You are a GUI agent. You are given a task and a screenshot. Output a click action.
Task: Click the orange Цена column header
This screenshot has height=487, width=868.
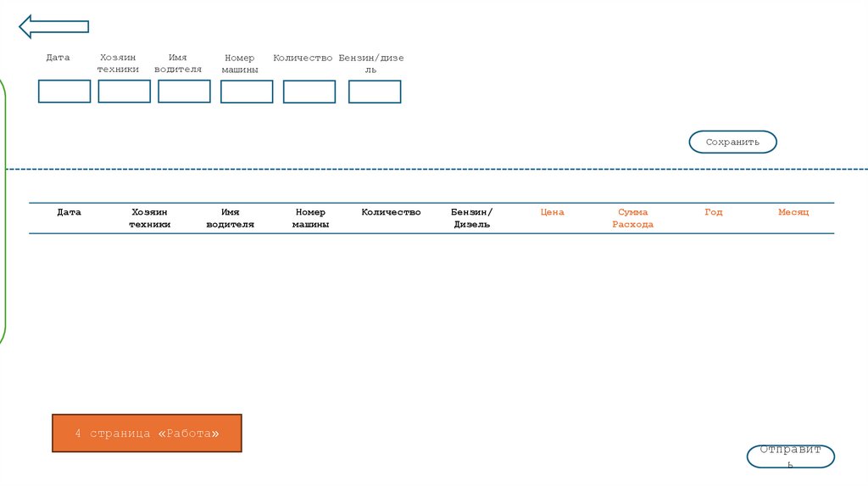(x=552, y=212)
